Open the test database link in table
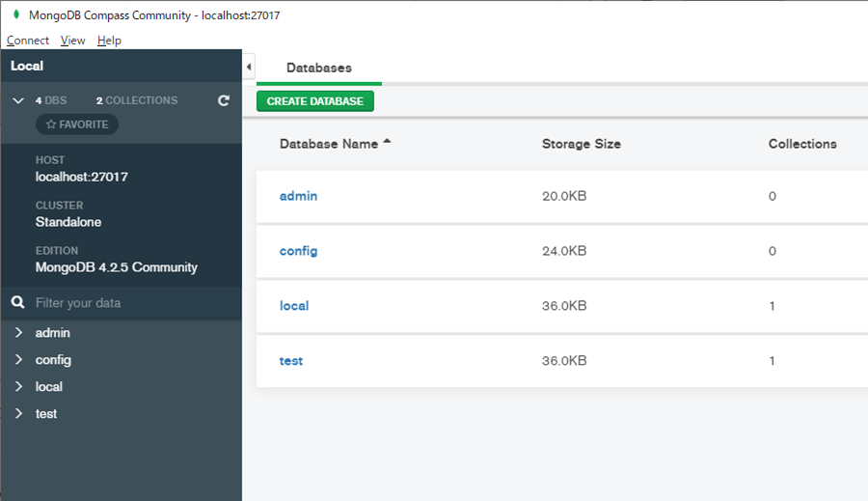 pos(291,361)
